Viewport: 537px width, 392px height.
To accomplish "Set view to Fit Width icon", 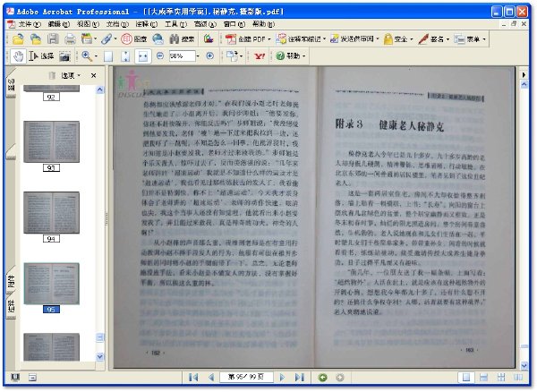I will pos(143,56).
